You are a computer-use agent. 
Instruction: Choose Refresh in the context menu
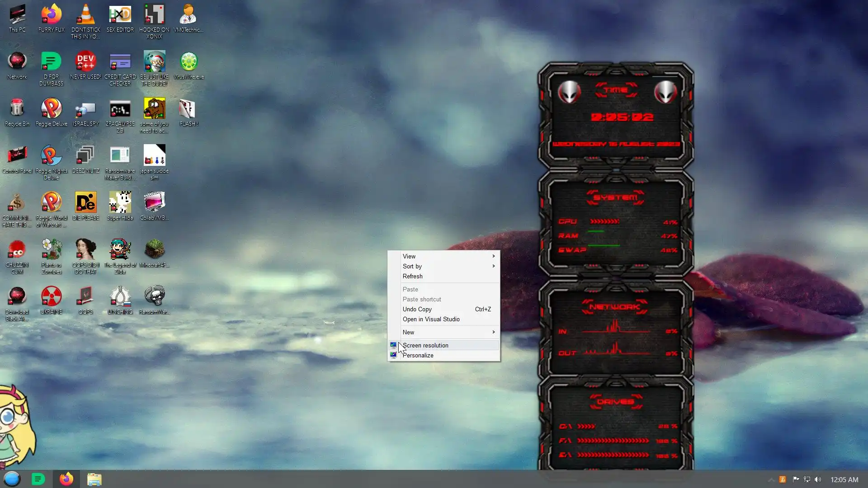(x=412, y=276)
